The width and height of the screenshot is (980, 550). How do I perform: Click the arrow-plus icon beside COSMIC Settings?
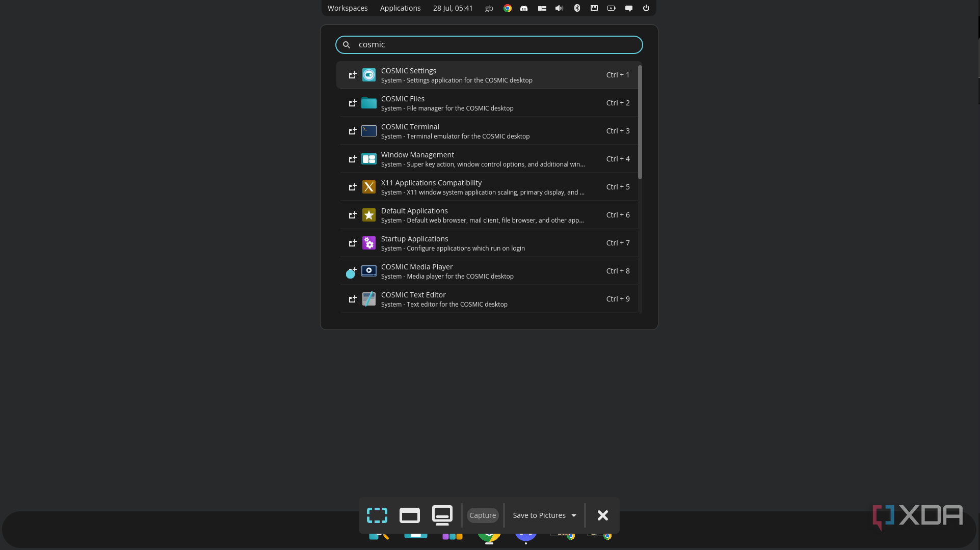(x=352, y=75)
